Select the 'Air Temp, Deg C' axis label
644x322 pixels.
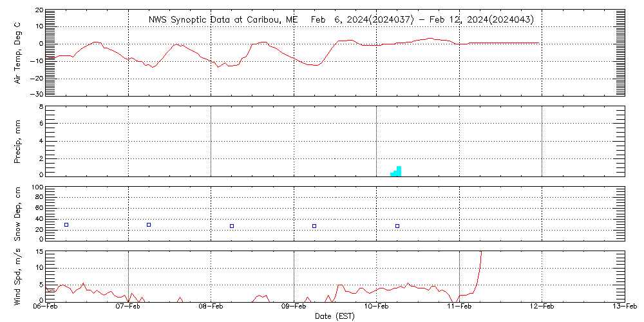coord(18,52)
